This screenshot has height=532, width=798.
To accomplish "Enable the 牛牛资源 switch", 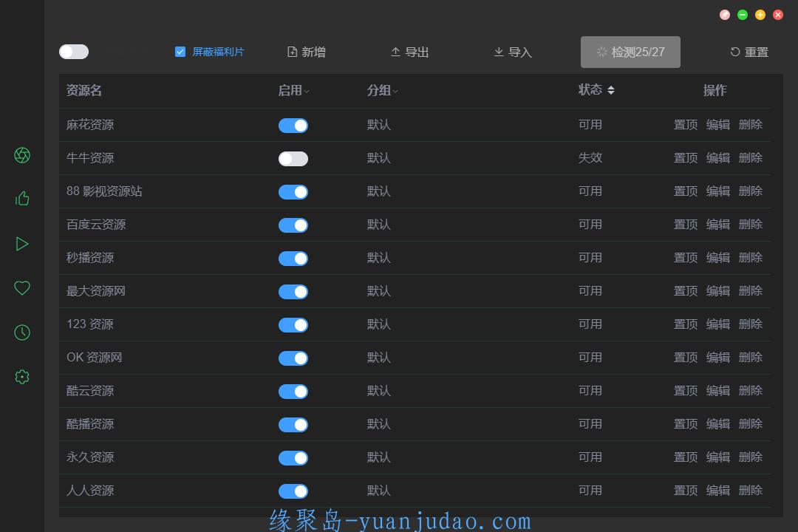I will coord(293,159).
